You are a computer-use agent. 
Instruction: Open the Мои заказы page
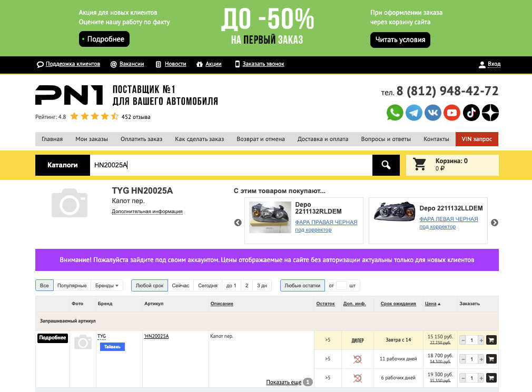pos(92,139)
